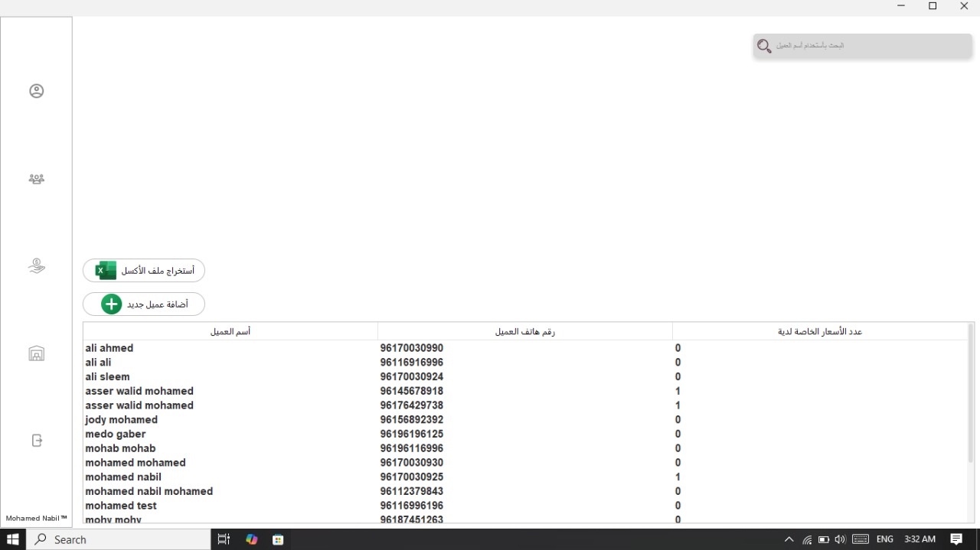Add a new customer button
980x550 pixels.
click(x=144, y=304)
